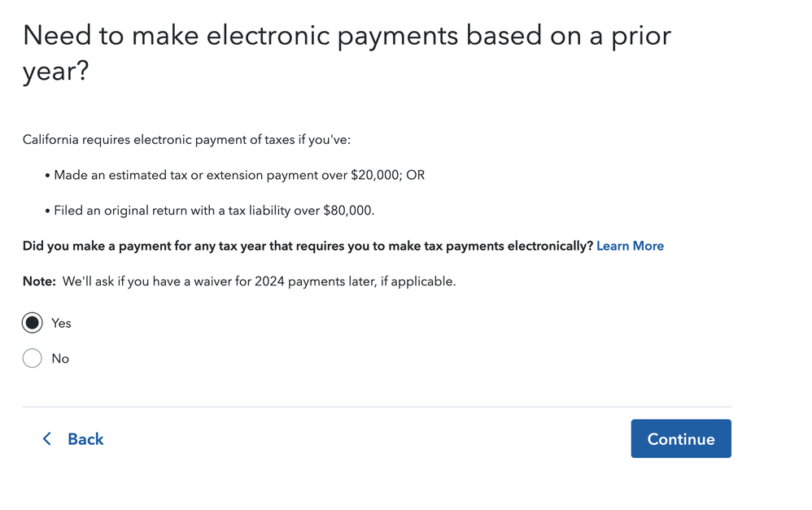The image size is (812, 510).
Task: Click the 'No' option label text
Action: tap(60, 358)
